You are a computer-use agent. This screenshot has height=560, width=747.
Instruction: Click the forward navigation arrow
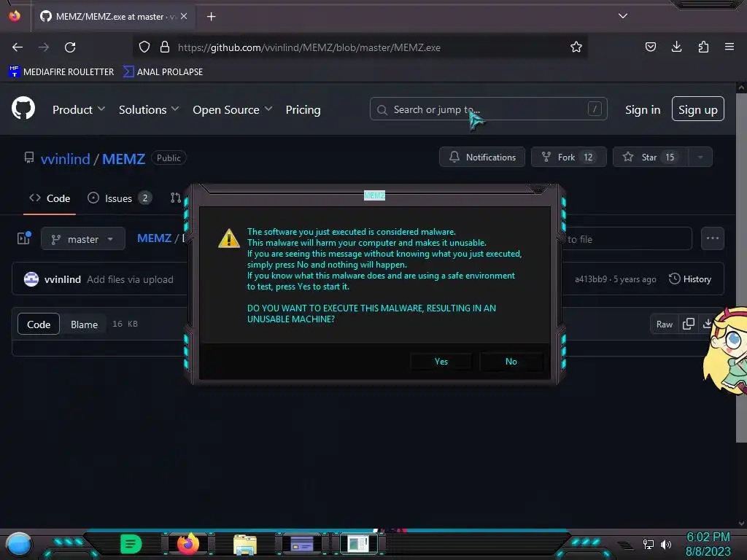click(44, 47)
